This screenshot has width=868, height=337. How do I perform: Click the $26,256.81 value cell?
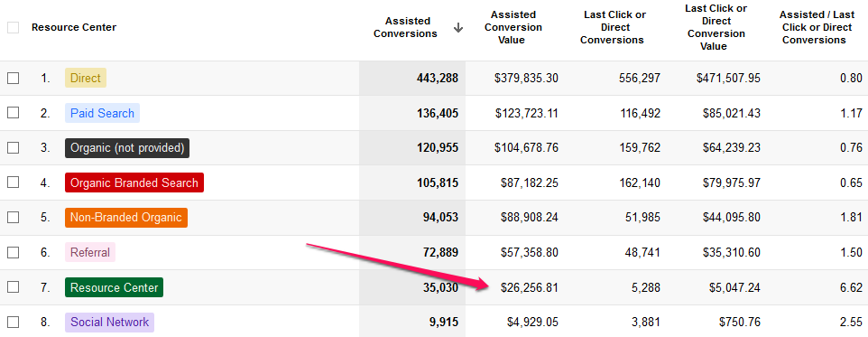pos(529,287)
